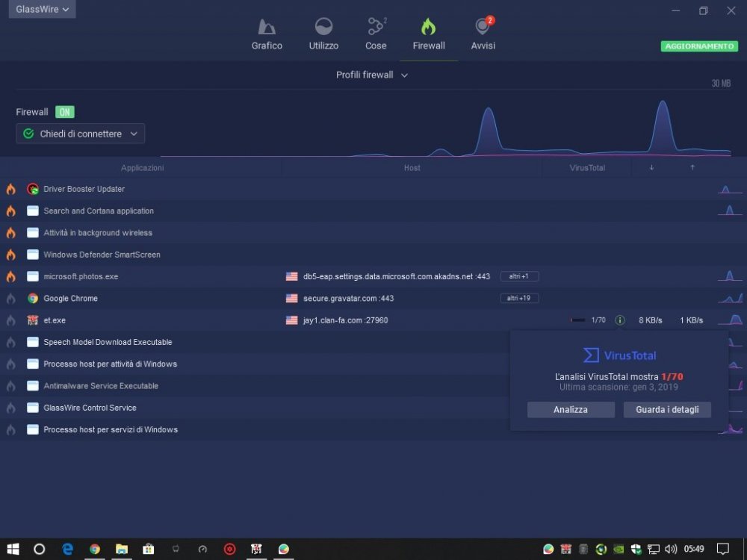The width and height of the screenshot is (747, 560).
Task: Open Microsoft Store from taskbar
Action: [x=149, y=549]
